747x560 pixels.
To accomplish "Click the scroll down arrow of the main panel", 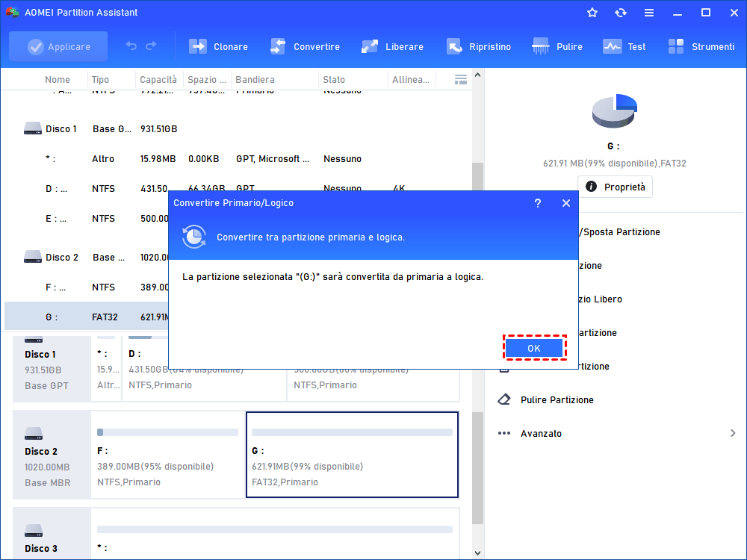I will click(478, 553).
